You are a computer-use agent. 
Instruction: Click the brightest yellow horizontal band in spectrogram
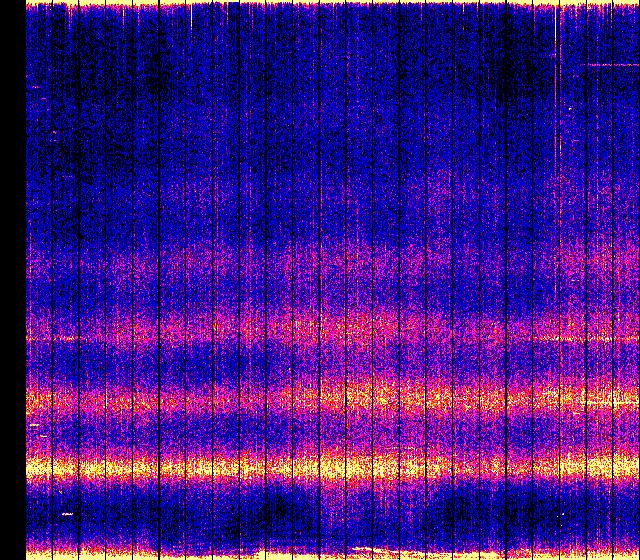330,467
